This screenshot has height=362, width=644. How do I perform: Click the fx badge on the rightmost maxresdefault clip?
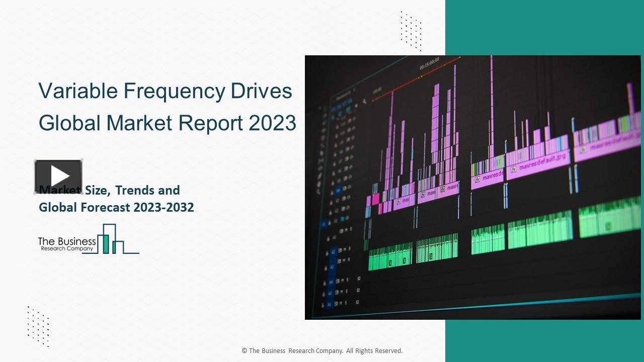pos(582,149)
